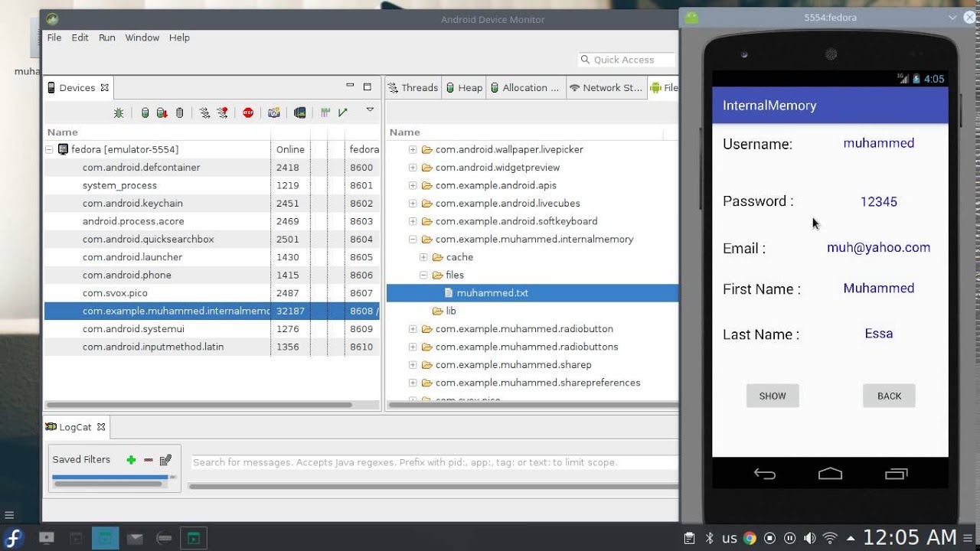This screenshot has height=551, width=980.
Task: Switch to the Network Statistics tab
Action: pos(606,88)
